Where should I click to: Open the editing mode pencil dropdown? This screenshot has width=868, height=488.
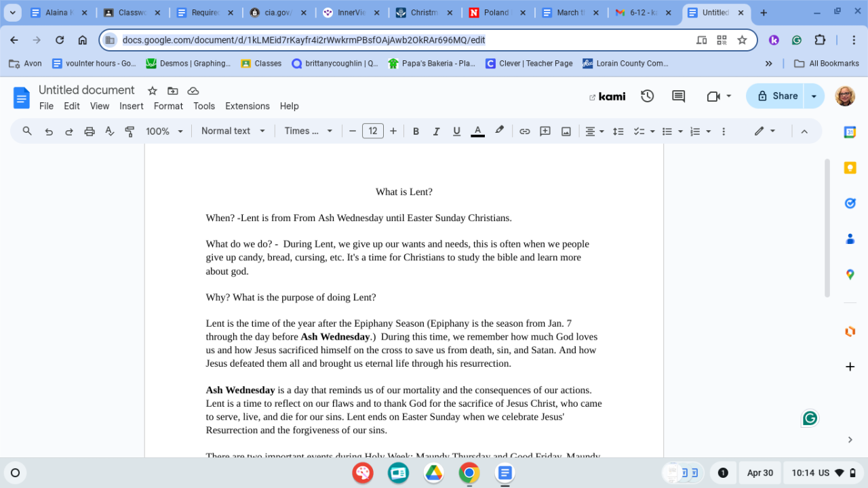(x=764, y=131)
